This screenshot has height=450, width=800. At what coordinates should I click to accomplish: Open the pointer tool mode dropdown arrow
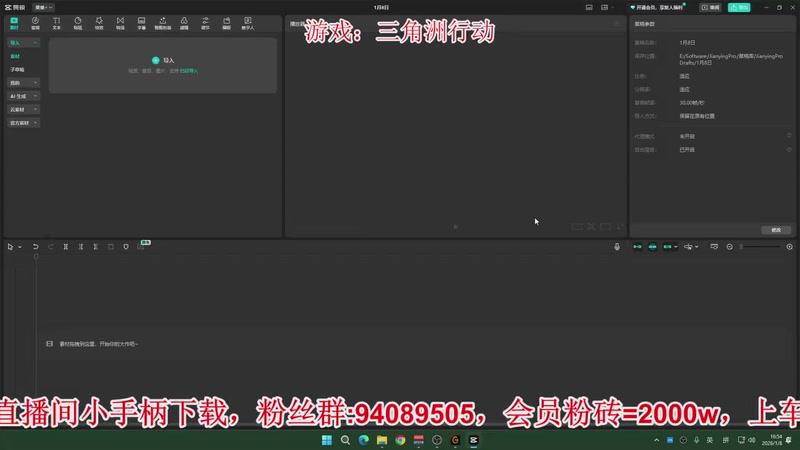pyautogui.click(x=20, y=247)
